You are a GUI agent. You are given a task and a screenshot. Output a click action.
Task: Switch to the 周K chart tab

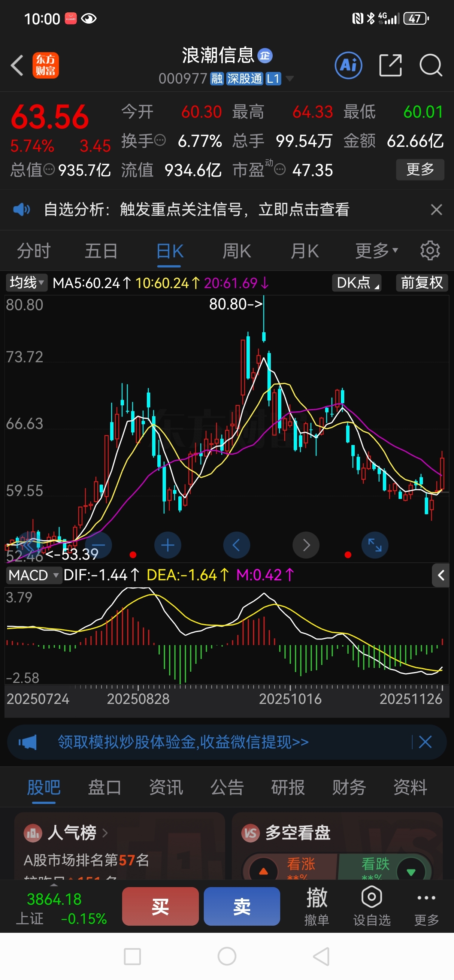[x=237, y=251]
